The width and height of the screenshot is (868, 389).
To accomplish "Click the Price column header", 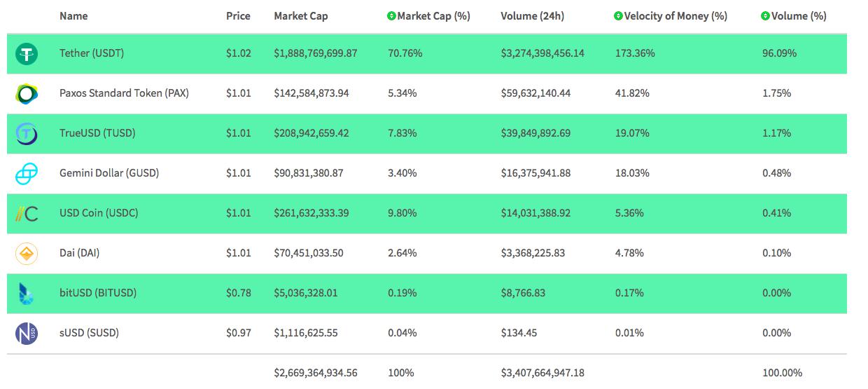I will pos(238,16).
